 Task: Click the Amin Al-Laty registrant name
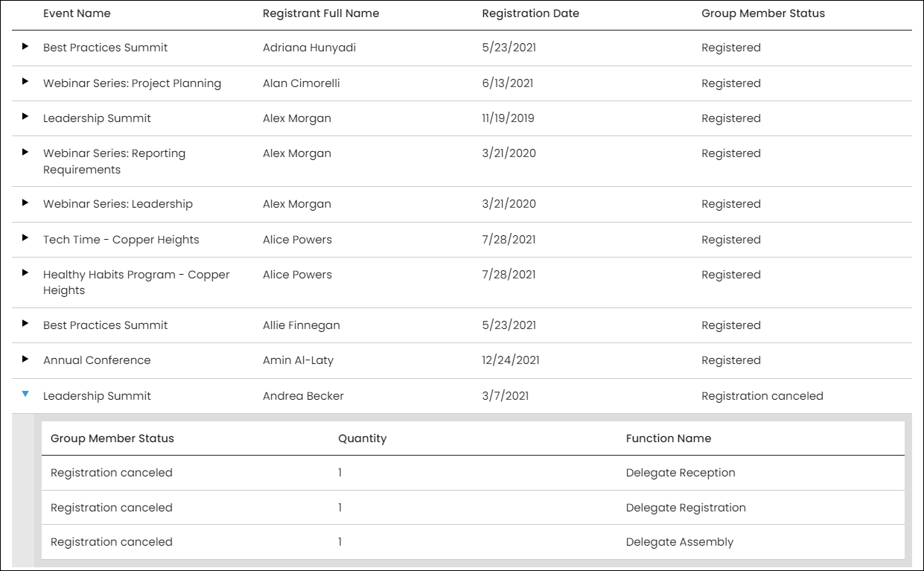298,360
